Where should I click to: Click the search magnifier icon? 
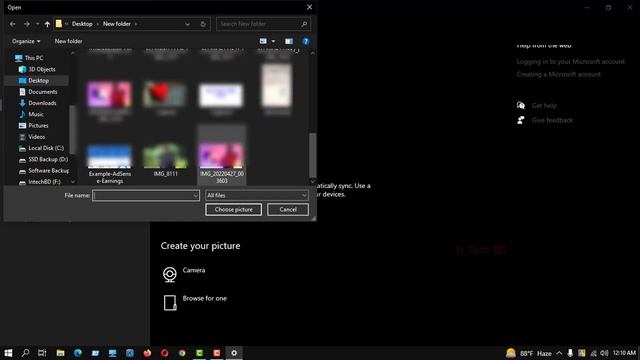pyautogui.click(x=304, y=24)
